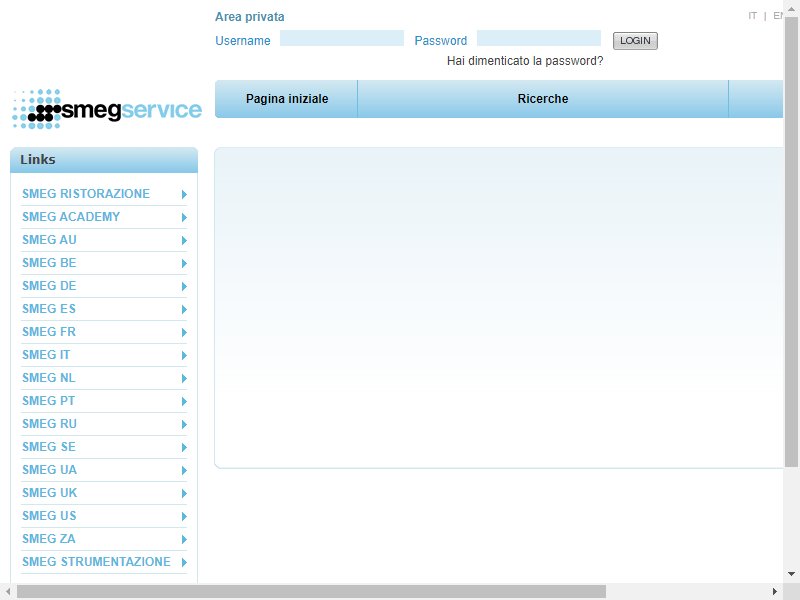Screen dimensions: 800x600
Task: Go to SMEG RU link
Action: (49, 423)
